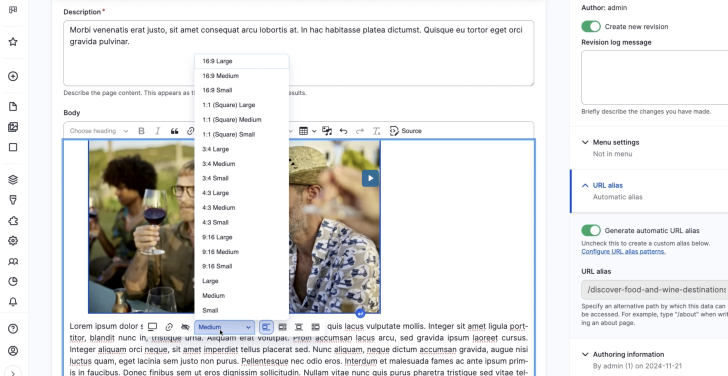Open Extend puzzle piece icon in sidebar
The image size is (728, 376).
(x=13, y=220)
